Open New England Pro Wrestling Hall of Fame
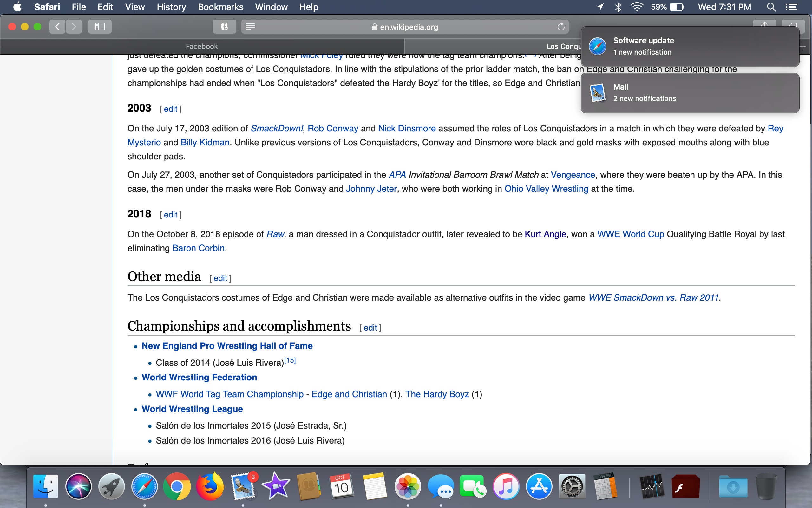 (x=227, y=346)
